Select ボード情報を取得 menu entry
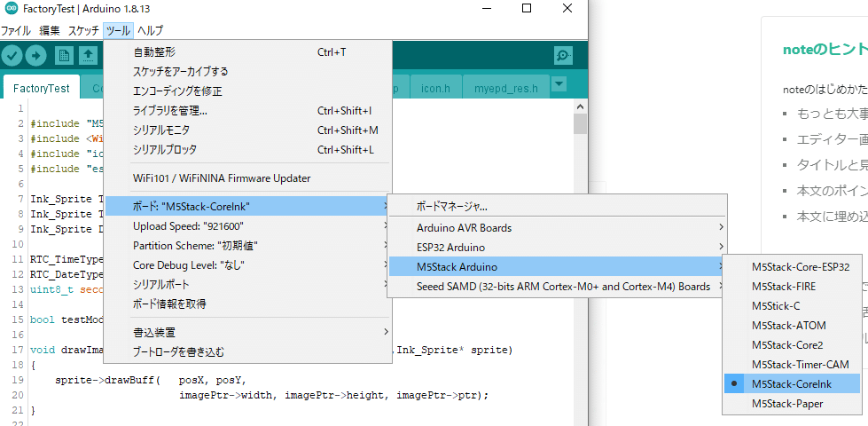 (248, 304)
